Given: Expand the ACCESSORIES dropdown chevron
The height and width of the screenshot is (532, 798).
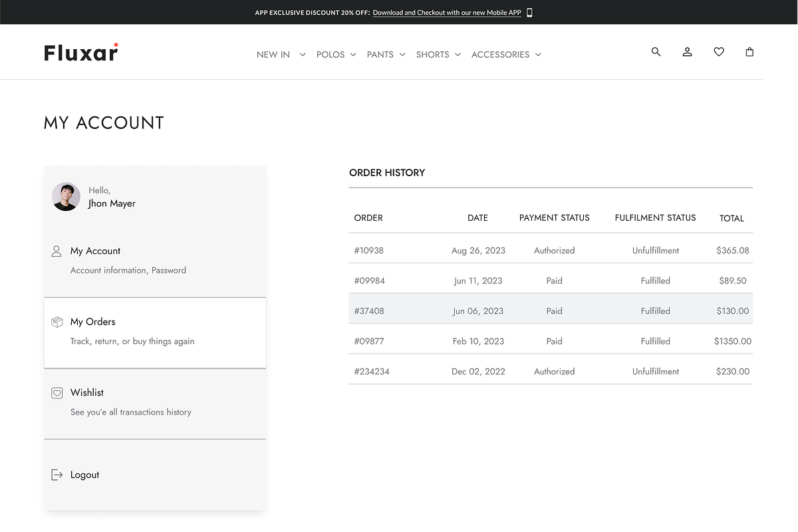Looking at the screenshot, I should tap(538, 55).
